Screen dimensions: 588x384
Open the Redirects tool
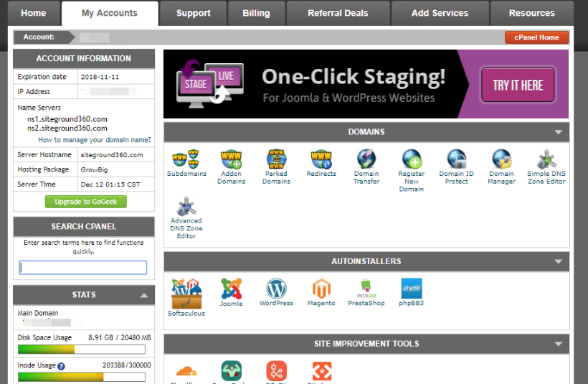pos(321,163)
